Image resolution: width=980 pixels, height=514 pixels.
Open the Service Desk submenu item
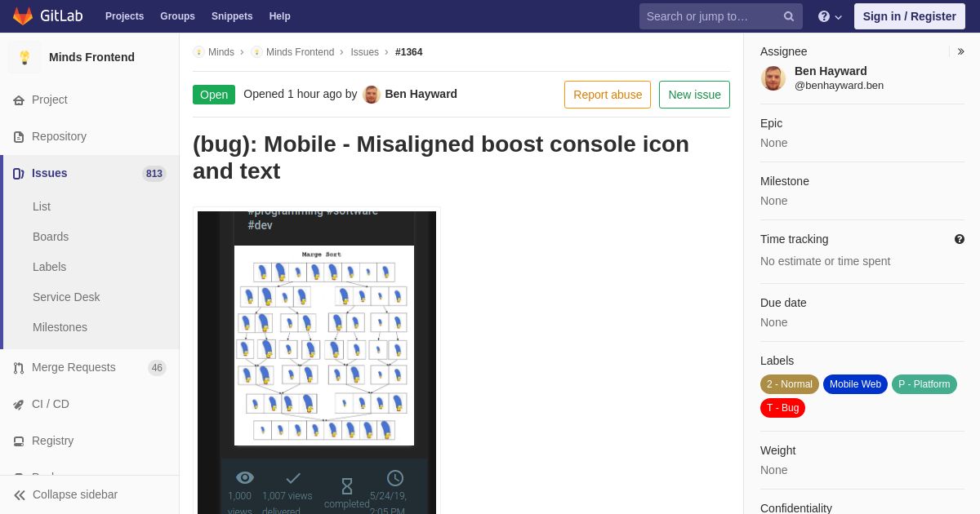66,297
